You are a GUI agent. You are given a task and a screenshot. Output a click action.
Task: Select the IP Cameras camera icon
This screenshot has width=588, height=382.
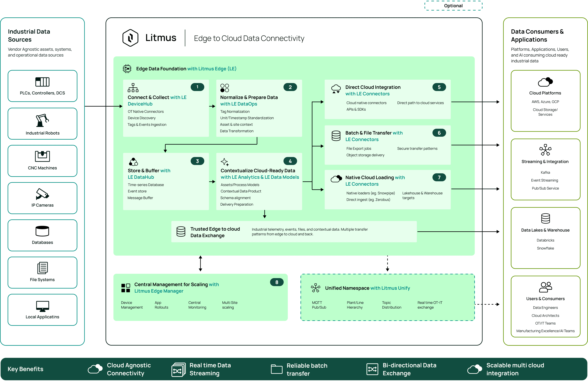point(42,194)
